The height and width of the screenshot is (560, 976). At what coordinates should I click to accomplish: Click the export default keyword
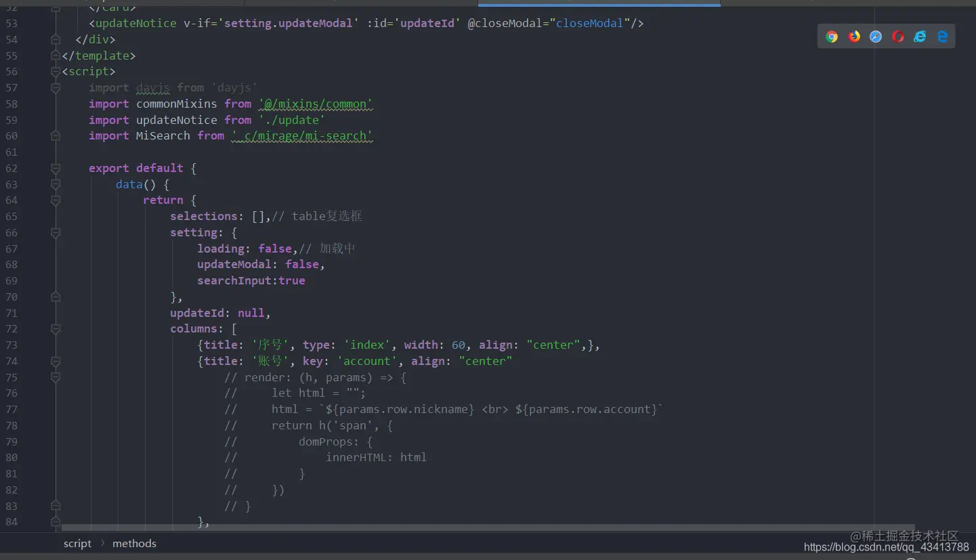click(136, 168)
